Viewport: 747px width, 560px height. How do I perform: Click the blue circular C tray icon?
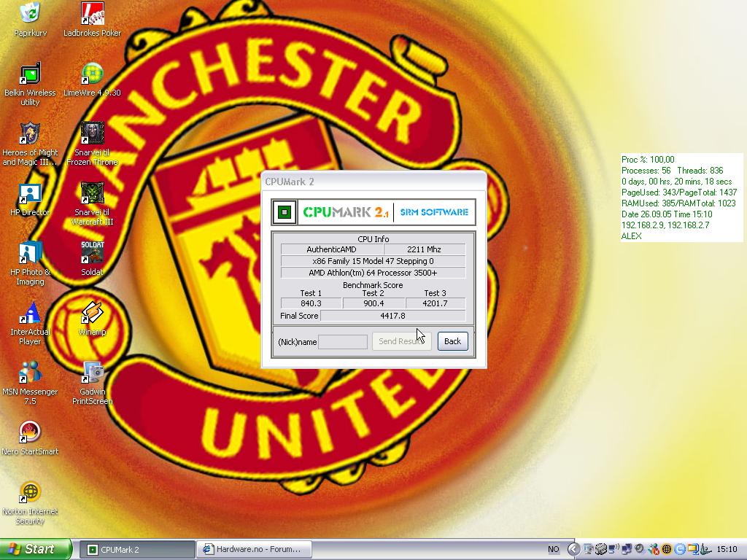pyautogui.click(x=680, y=549)
